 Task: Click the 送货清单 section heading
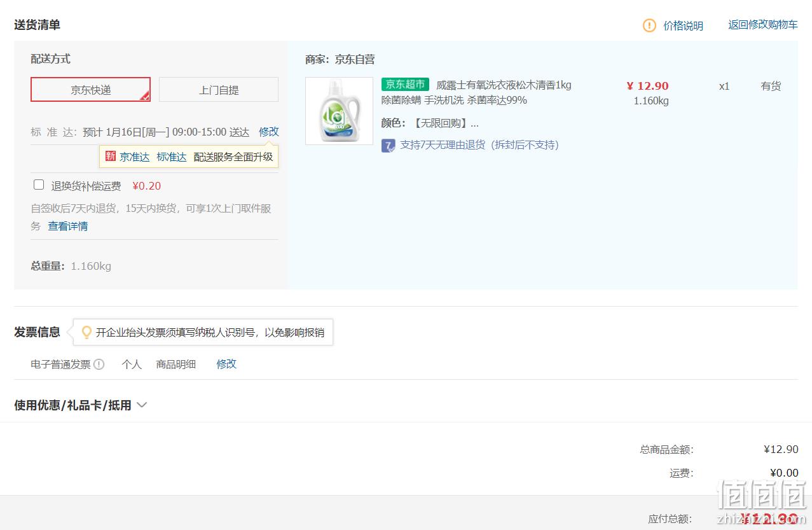(38, 25)
